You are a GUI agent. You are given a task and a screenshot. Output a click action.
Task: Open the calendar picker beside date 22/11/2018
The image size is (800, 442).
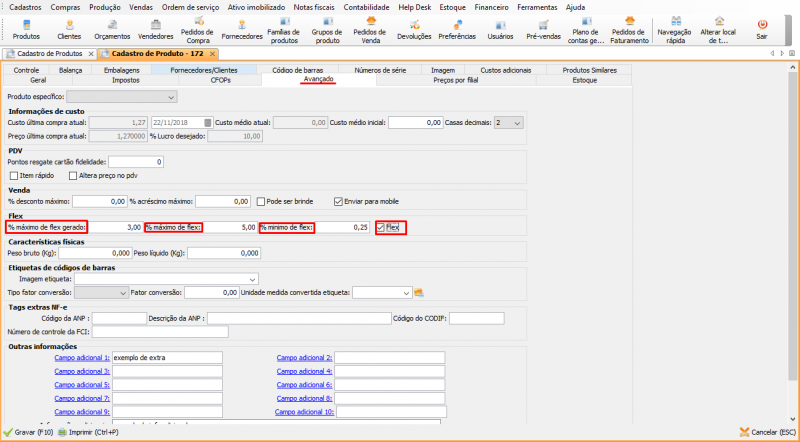tap(208, 122)
